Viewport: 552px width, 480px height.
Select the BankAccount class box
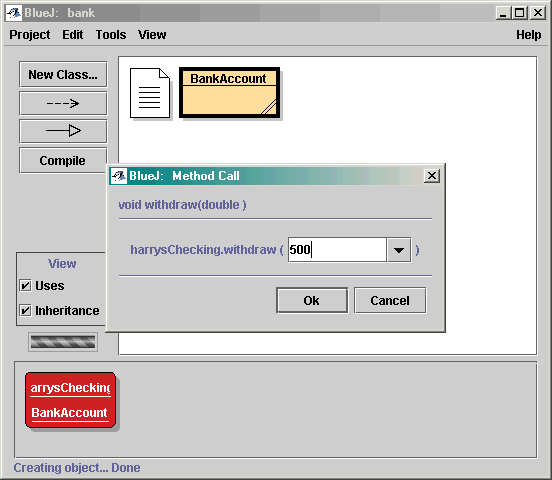(230, 93)
